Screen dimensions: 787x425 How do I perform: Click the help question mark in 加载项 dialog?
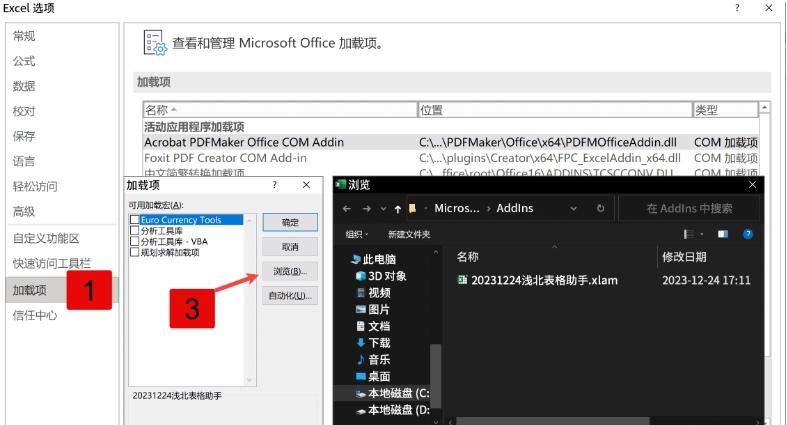(275, 185)
